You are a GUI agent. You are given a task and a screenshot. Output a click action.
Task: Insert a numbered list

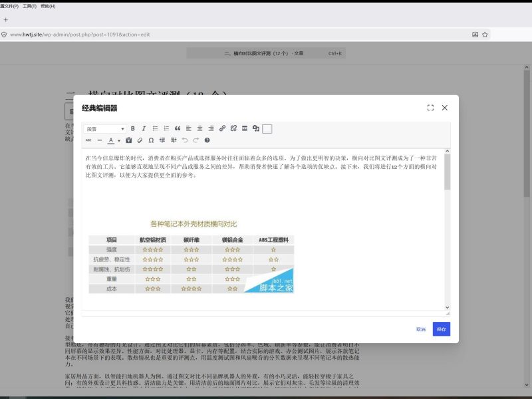click(x=166, y=128)
